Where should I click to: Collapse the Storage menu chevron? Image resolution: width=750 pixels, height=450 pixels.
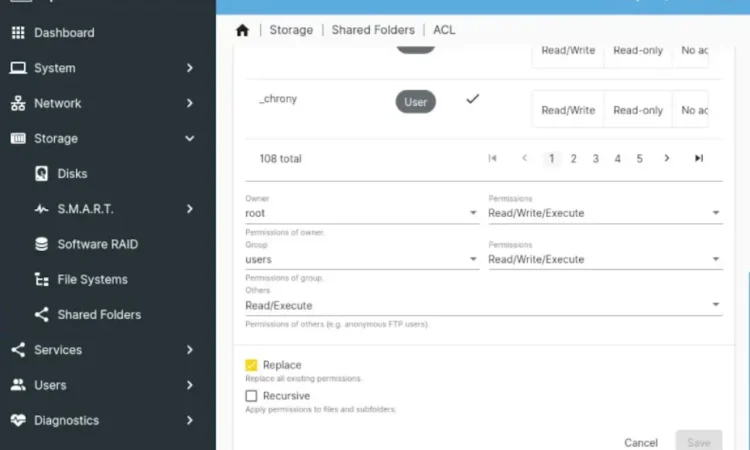(x=190, y=139)
